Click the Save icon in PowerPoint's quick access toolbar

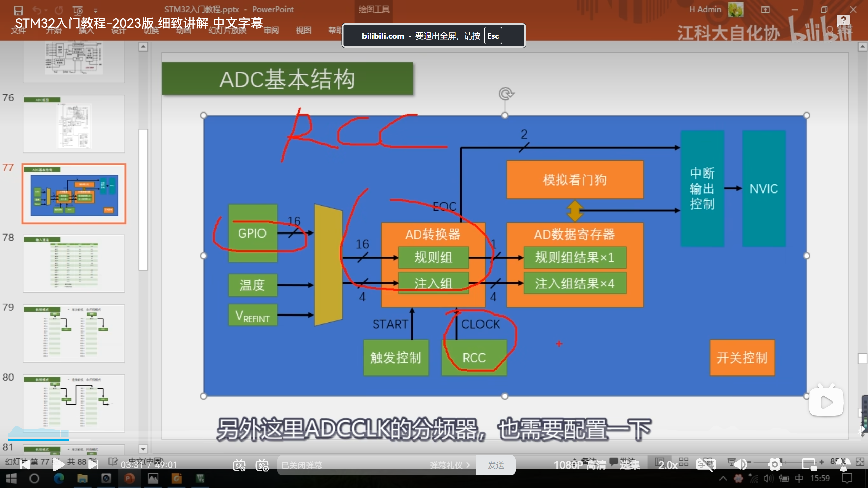point(18,10)
